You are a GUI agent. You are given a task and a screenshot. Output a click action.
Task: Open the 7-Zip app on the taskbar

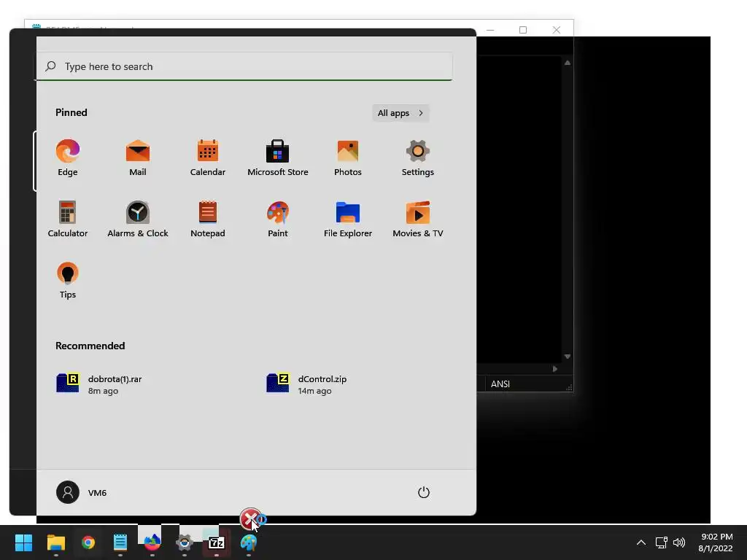216,542
